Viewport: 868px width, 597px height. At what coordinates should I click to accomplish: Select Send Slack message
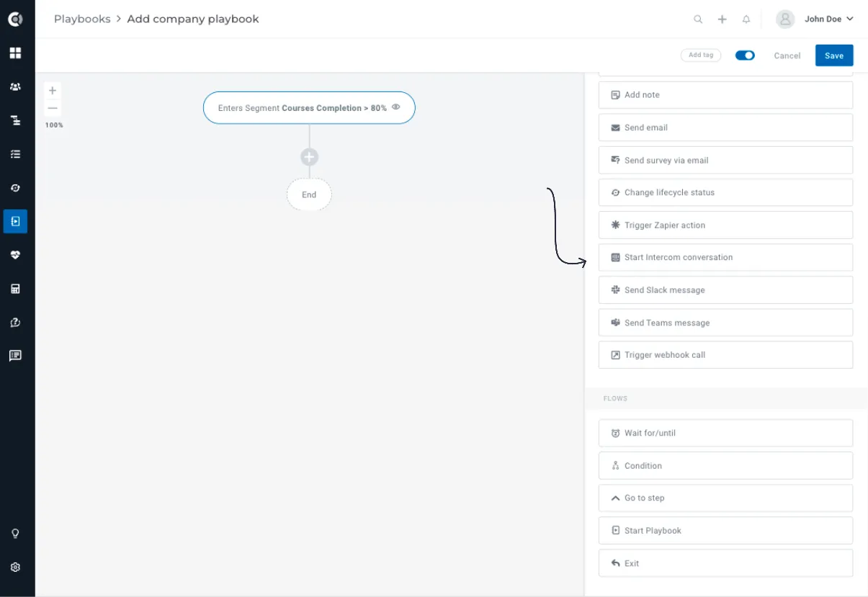pyautogui.click(x=725, y=289)
